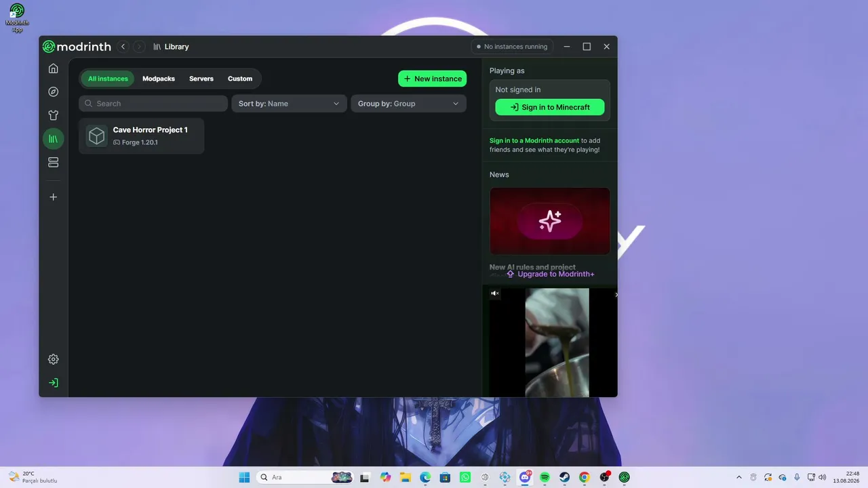The image size is (868, 488).
Task: Click the No instances running status
Action: click(512, 47)
